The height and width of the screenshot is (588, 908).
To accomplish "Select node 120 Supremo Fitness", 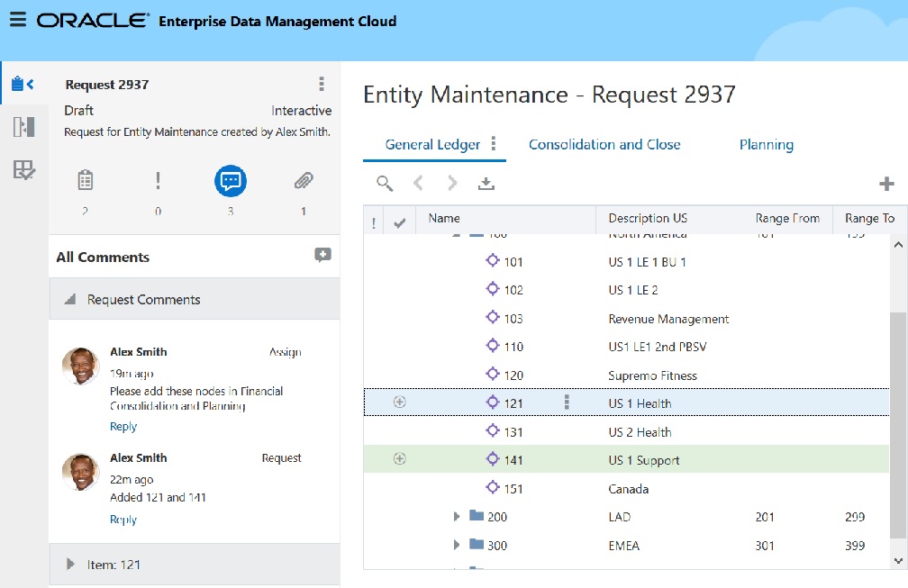I will (626, 375).
